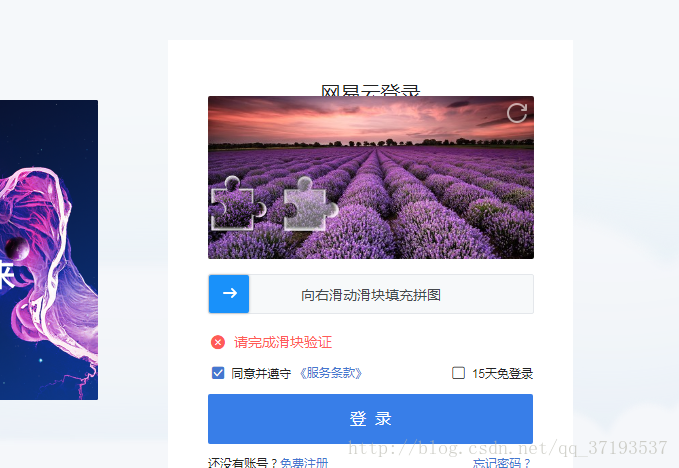Click the 15天免登录 label text
This screenshot has height=468, width=679.
tap(502, 373)
